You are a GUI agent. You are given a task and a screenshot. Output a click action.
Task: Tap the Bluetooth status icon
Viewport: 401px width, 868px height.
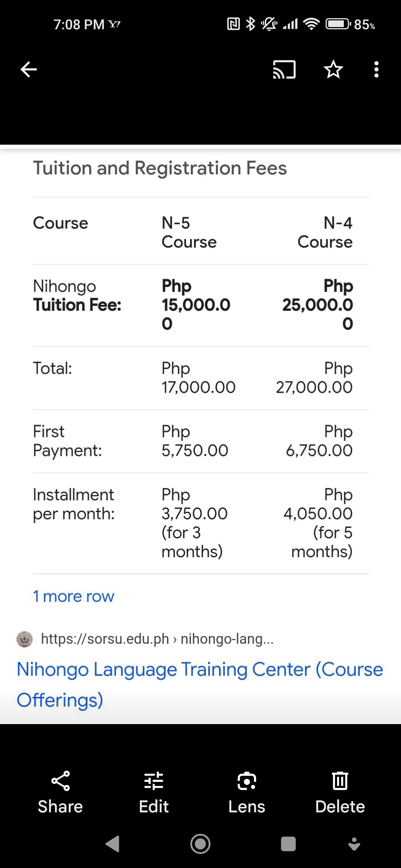coord(251,24)
